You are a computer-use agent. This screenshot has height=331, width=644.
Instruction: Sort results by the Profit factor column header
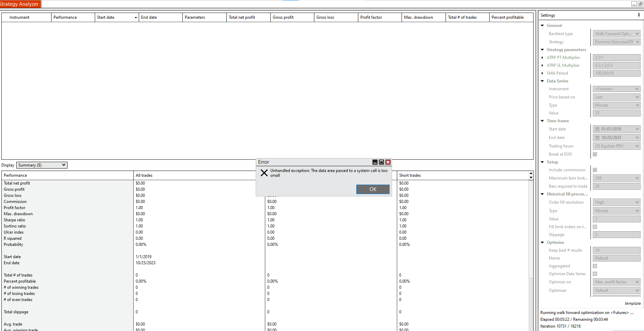point(380,17)
